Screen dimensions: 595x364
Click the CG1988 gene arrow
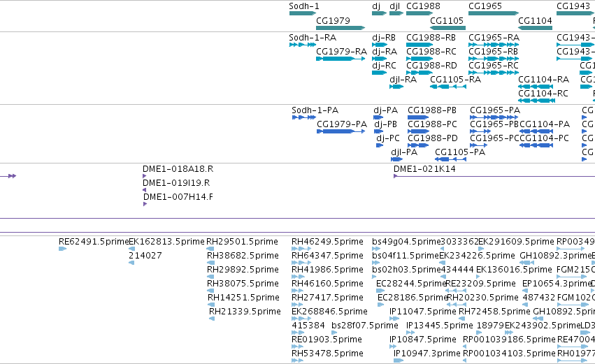pyautogui.click(x=420, y=13)
